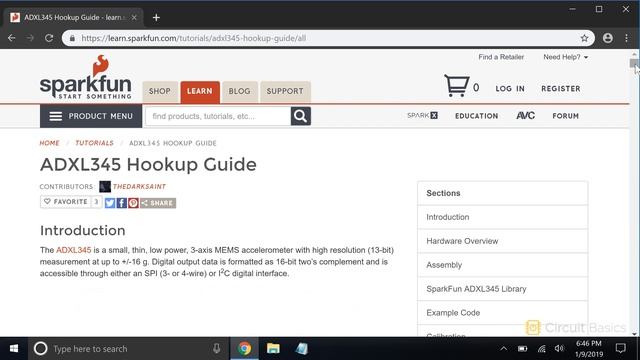Open the SPARKX link
The image size is (640, 360).
(422, 116)
